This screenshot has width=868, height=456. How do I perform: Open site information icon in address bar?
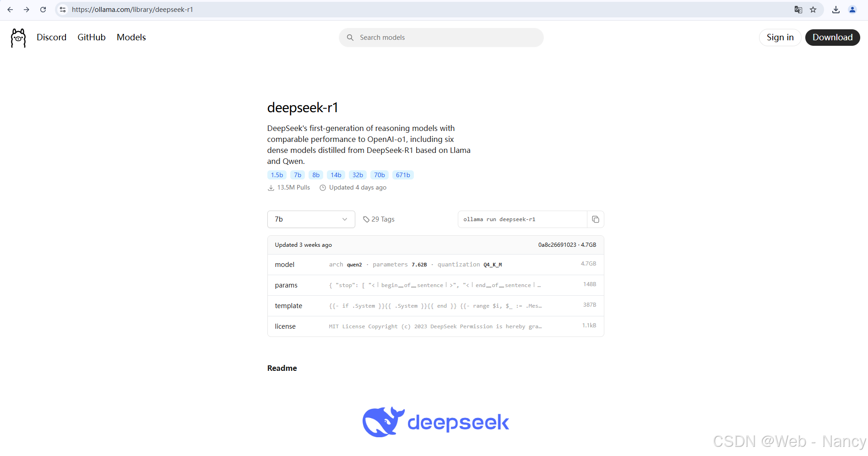pos(63,10)
